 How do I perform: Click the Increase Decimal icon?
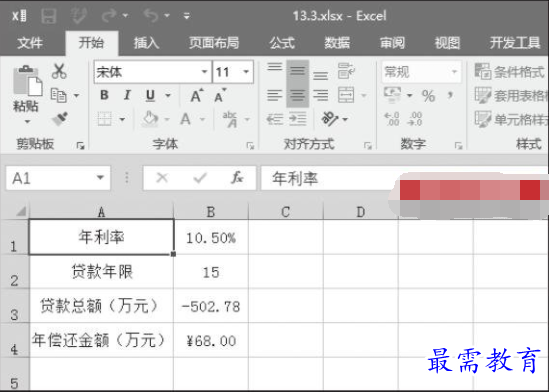pyautogui.click(x=391, y=119)
